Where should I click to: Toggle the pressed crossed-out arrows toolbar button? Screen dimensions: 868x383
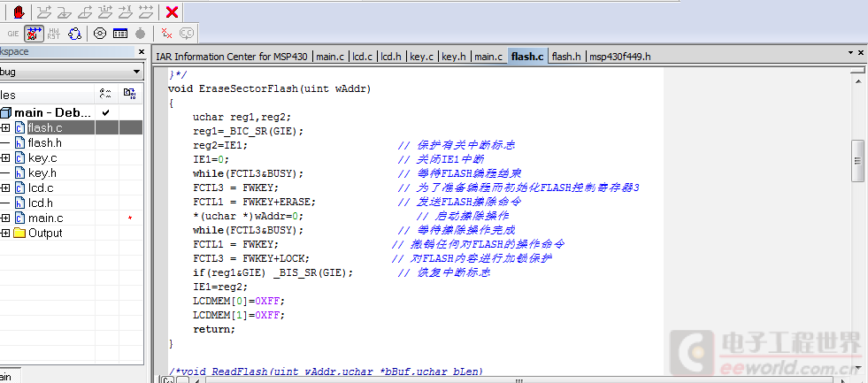(34, 34)
